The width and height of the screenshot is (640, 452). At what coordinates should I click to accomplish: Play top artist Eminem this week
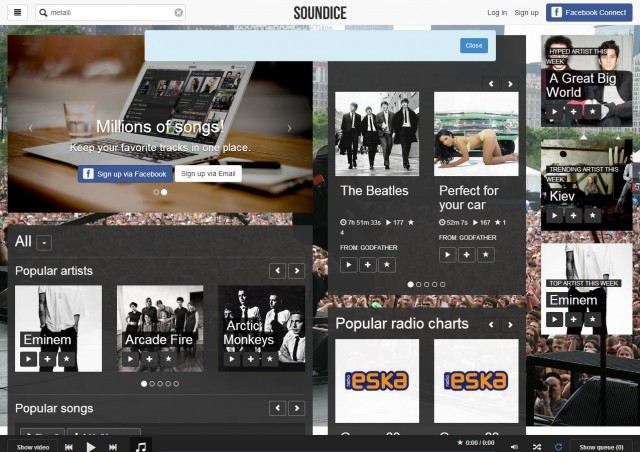coord(554,319)
